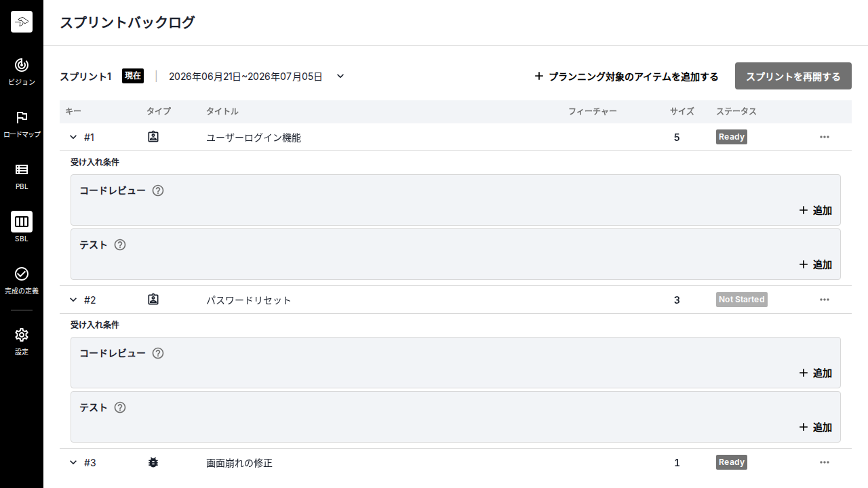Click size value 5 of item #1
This screenshot has height=488, width=868.
pos(677,138)
